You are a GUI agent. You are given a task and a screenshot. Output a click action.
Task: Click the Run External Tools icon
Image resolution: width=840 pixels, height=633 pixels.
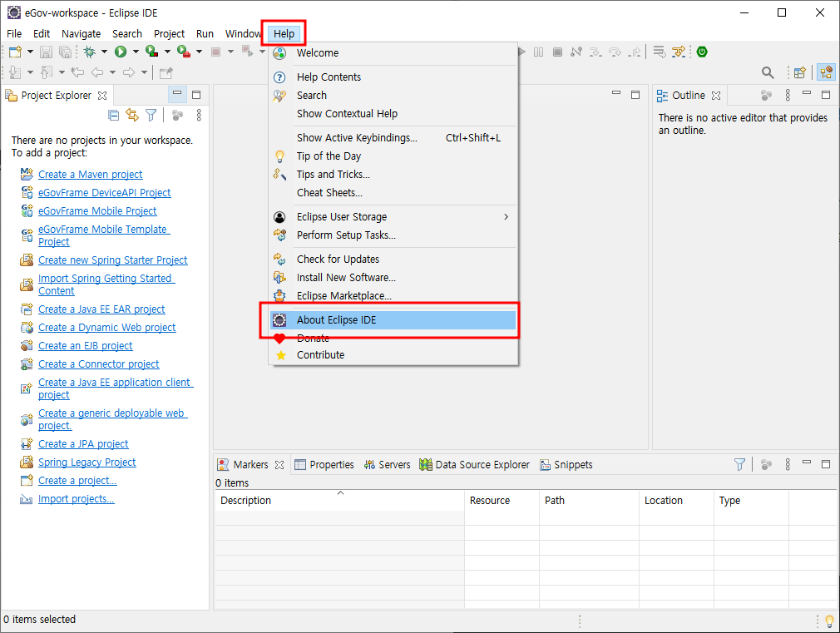click(x=184, y=52)
